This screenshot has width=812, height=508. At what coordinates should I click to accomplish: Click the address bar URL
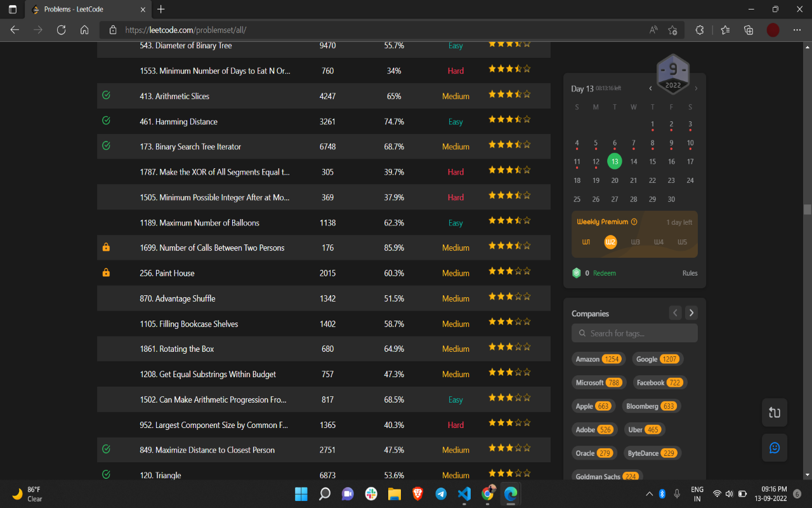tap(186, 30)
